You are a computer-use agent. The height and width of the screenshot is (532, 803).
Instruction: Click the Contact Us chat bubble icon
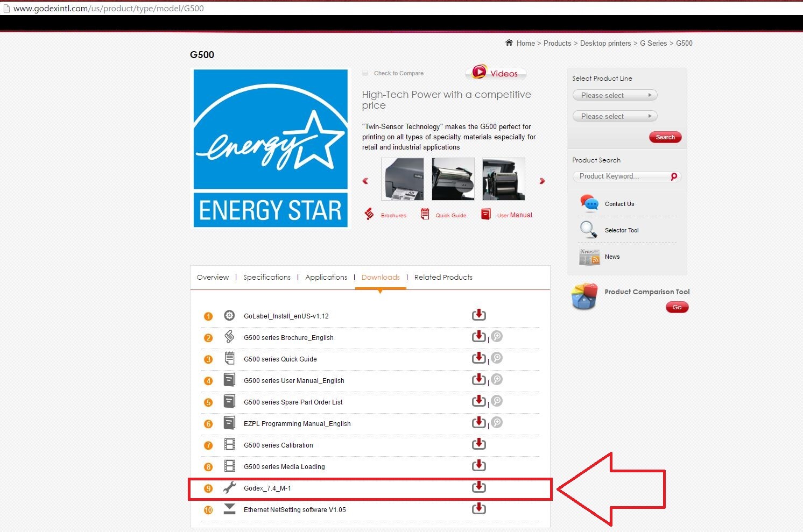(x=589, y=203)
